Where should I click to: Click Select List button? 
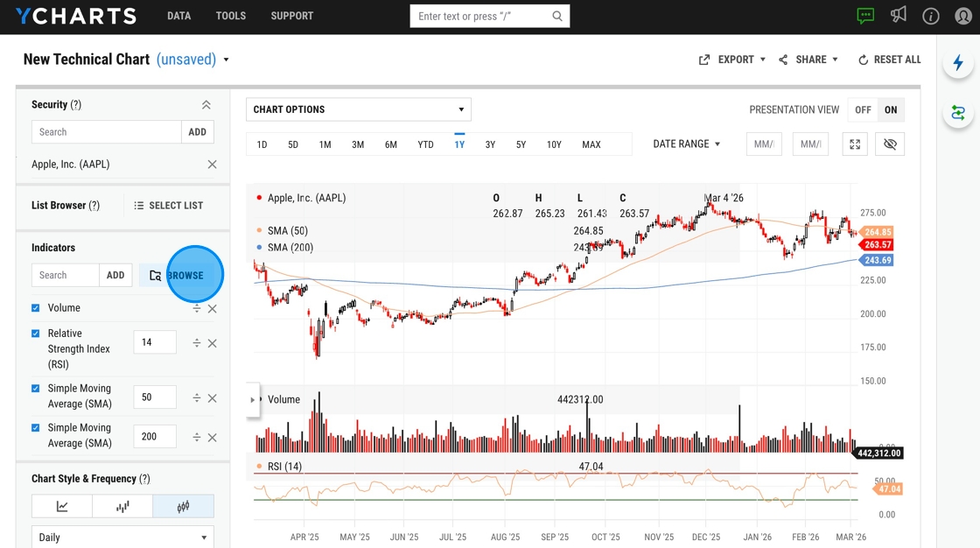click(169, 206)
